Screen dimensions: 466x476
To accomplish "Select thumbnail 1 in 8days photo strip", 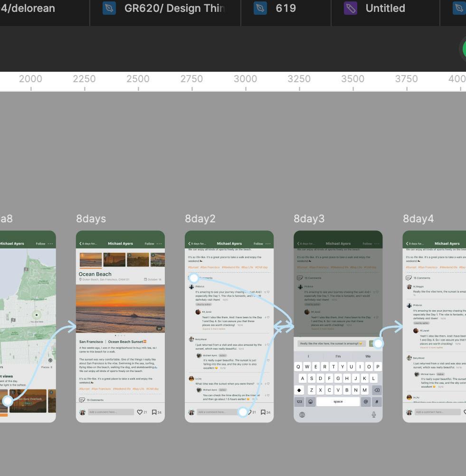I will click(91, 259).
